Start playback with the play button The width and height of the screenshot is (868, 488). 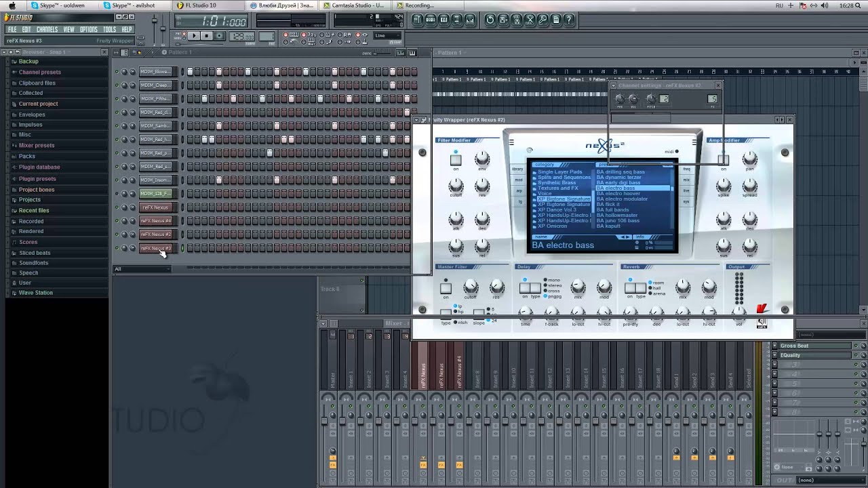point(194,35)
